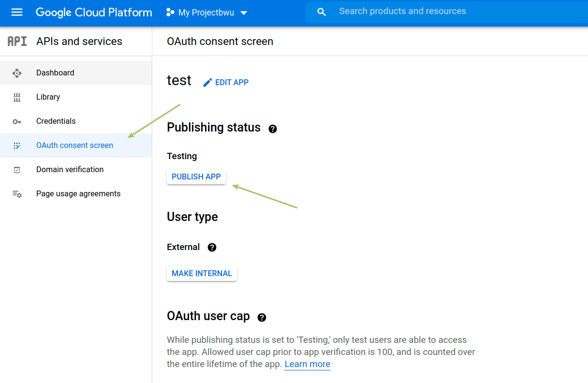Viewport: 588px width, 383px height.
Task: Open the Library menu item
Action: (x=48, y=97)
